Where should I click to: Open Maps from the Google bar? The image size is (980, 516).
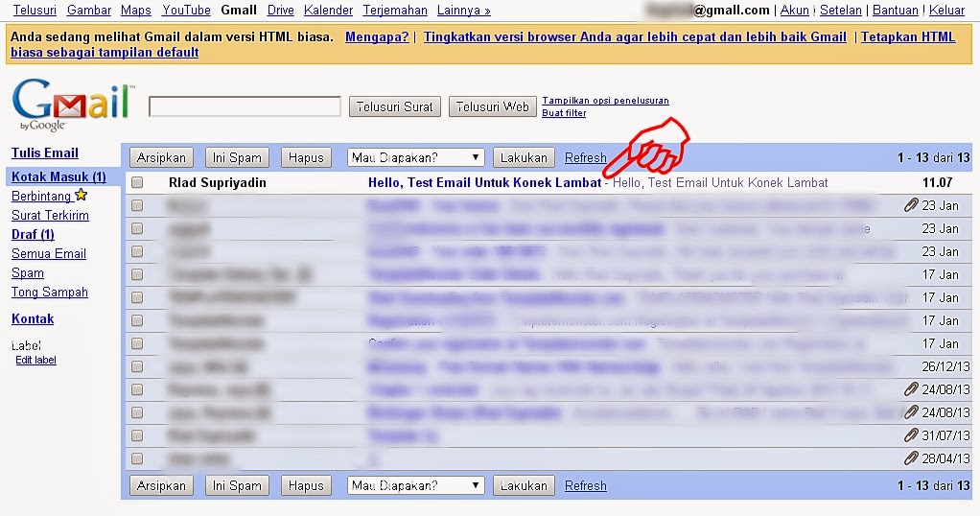[136, 10]
